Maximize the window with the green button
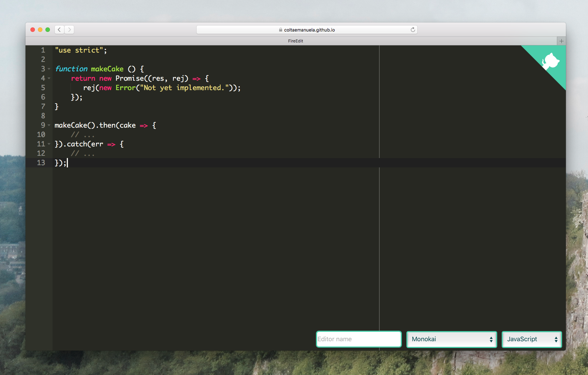 click(x=48, y=30)
